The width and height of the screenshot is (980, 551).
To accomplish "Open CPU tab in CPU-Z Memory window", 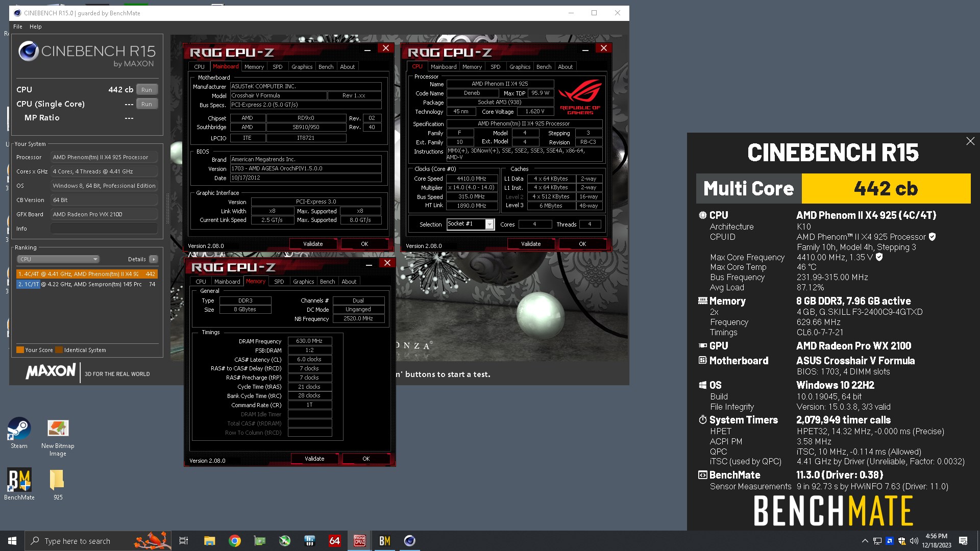I will tap(201, 282).
